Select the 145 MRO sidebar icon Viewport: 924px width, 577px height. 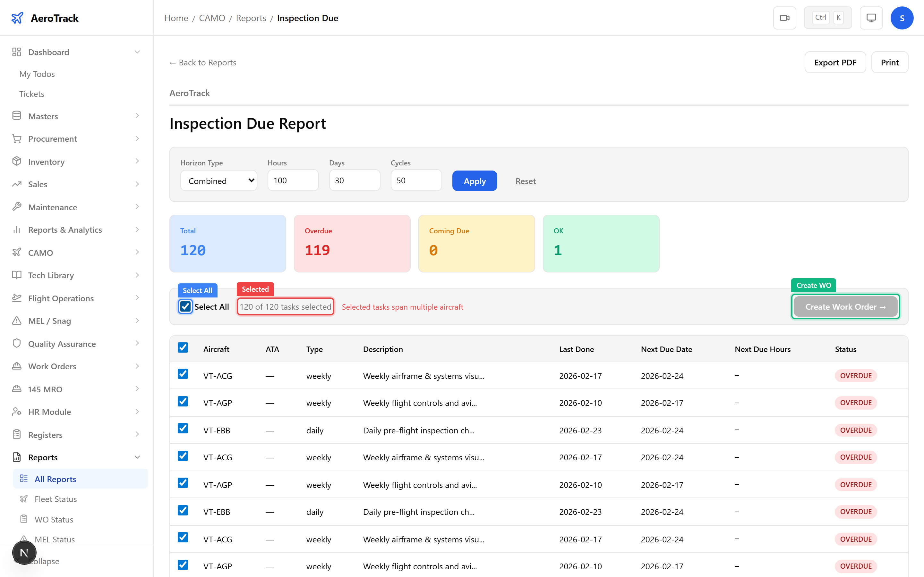pyautogui.click(x=17, y=389)
